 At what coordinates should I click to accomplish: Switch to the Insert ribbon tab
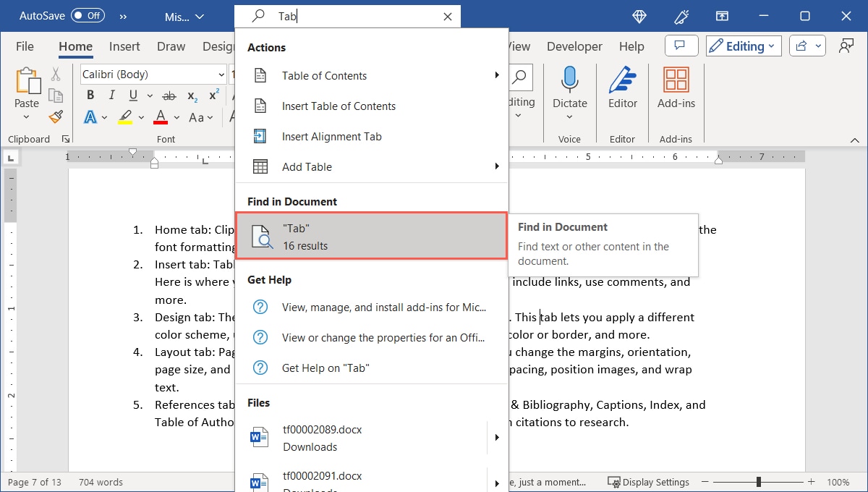(x=124, y=46)
